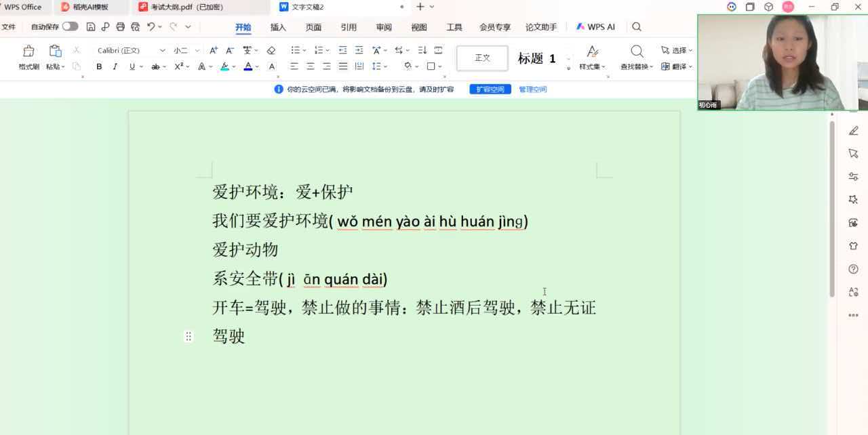Screen dimensions: 868x435
Task: Expand the borders dropdown
Action: [x=439, y=66]
